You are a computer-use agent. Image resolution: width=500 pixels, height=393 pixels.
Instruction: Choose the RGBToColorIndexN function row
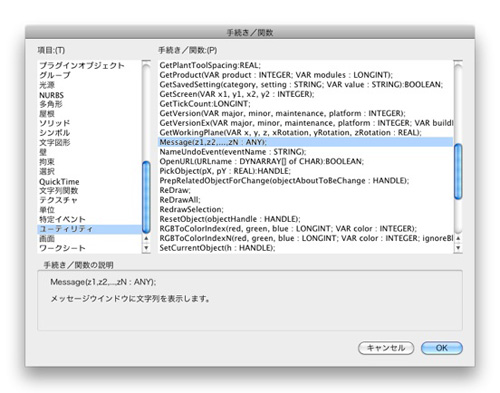click(x=306, y=239)
